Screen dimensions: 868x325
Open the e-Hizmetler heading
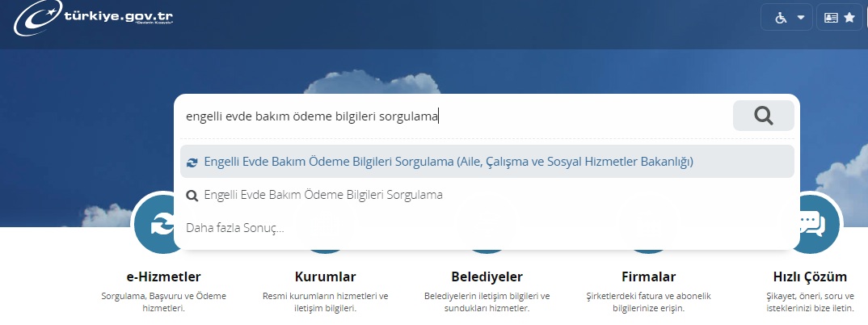(163, 276)
